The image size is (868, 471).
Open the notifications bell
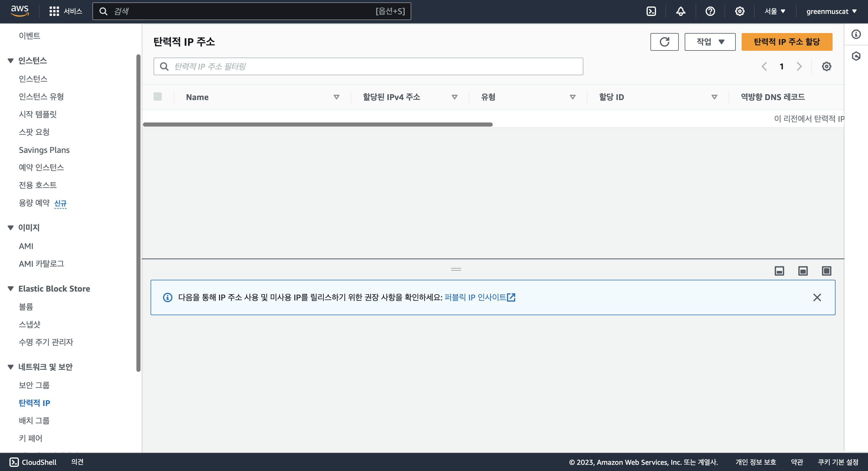pos(681,12)
